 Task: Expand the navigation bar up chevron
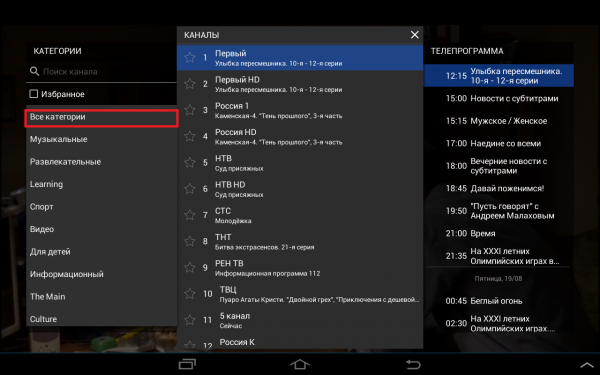tap(587, 365)
